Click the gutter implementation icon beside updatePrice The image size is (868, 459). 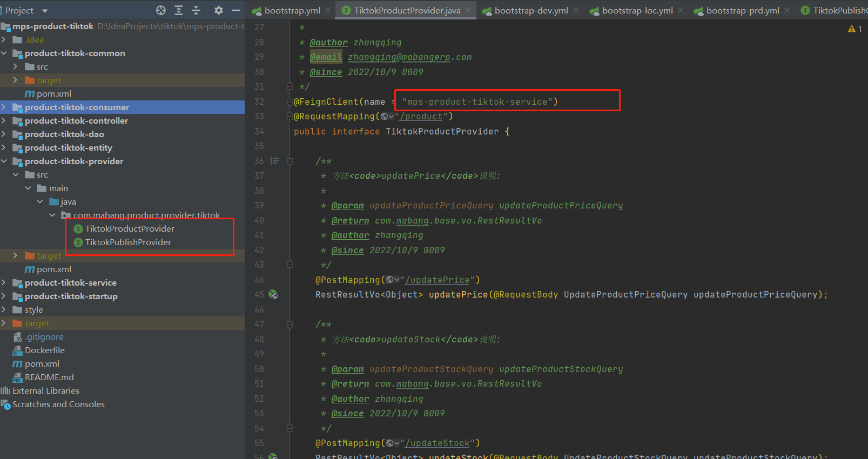[x=273, y=294]
